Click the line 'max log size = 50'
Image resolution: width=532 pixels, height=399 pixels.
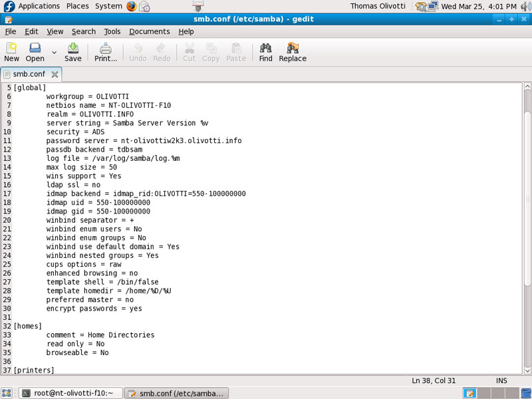(x=81, y=167)
